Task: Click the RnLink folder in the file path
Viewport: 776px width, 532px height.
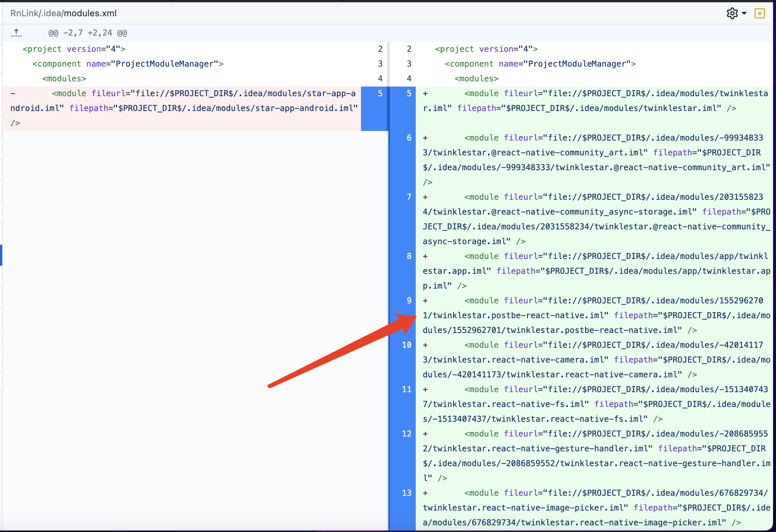Action: tap(24, 13)
